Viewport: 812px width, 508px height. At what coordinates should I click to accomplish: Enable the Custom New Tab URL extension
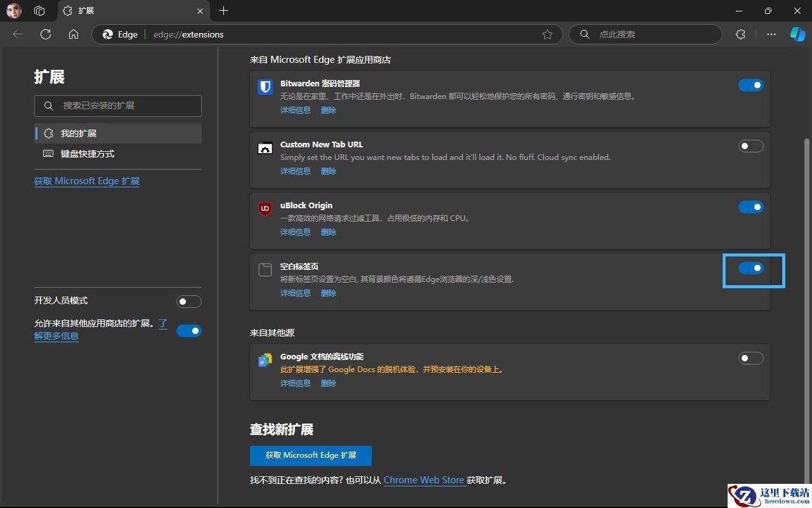[x=751, y=146]
